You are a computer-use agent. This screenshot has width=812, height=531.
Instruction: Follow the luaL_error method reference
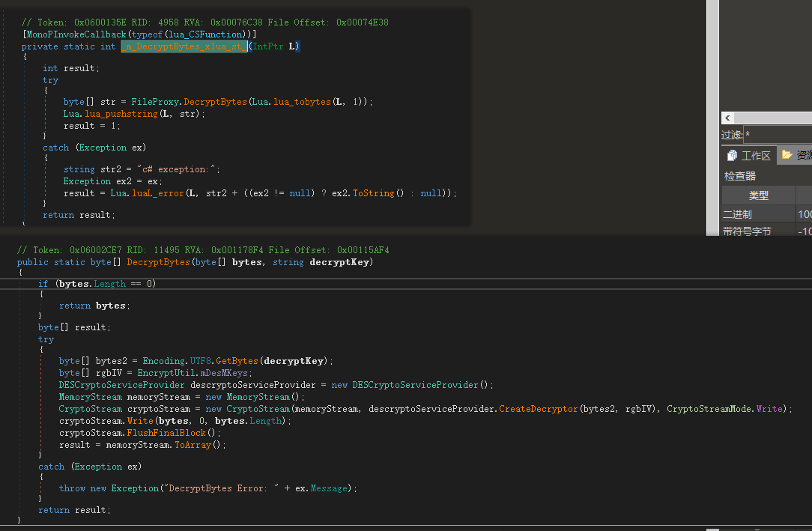[157, 193]
